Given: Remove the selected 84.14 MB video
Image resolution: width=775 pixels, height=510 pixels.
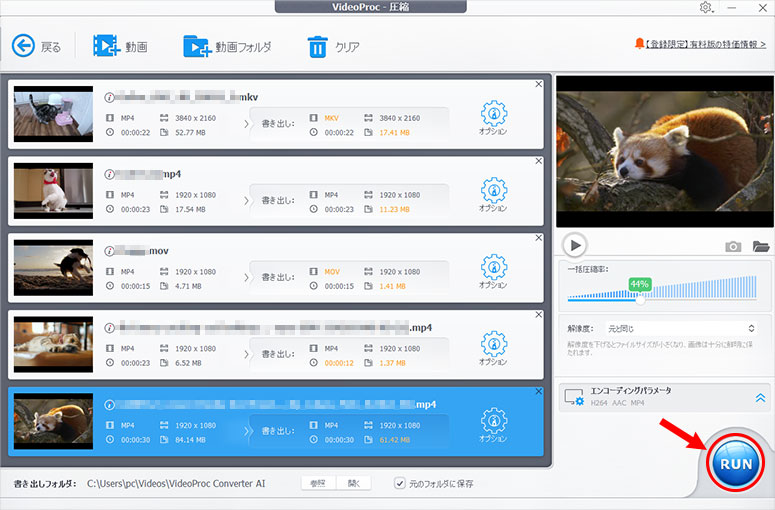Looking at the screenshot, I should pyautogui.click(x=539, y=391).
